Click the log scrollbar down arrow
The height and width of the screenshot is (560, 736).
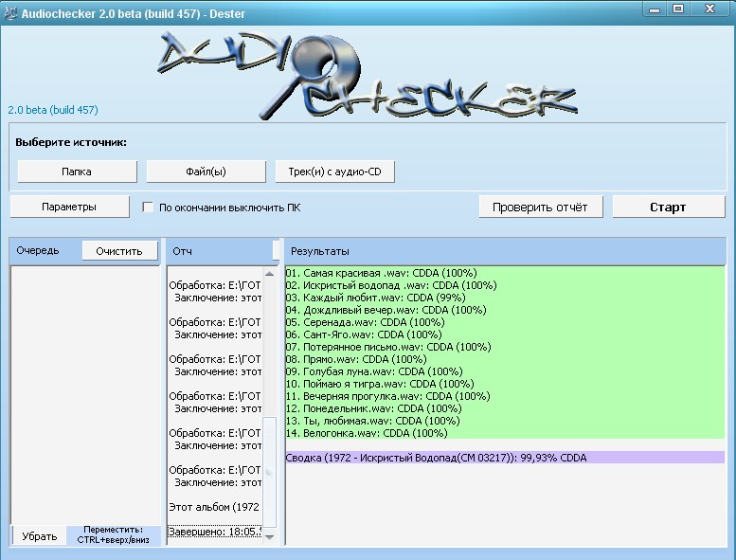(270, 536)
